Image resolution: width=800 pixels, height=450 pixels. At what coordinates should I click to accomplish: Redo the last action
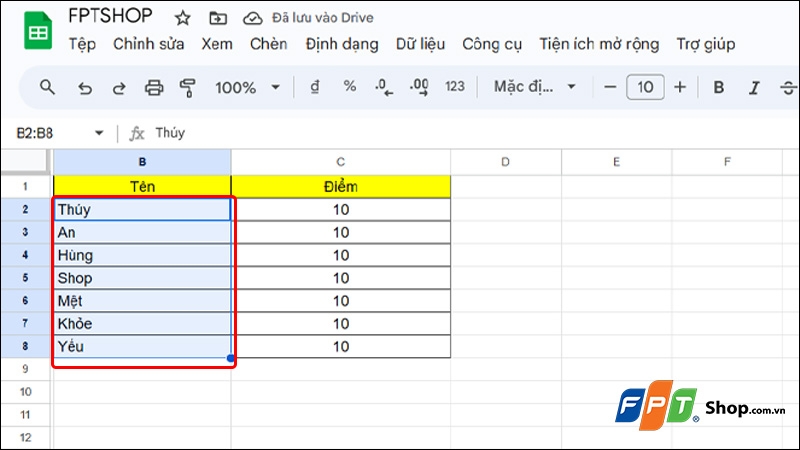119,88
